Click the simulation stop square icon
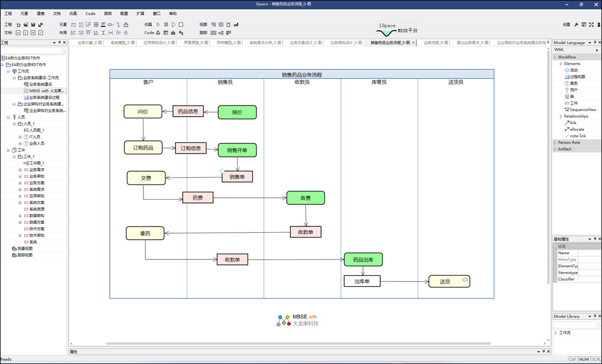 (x=181, y=24)
